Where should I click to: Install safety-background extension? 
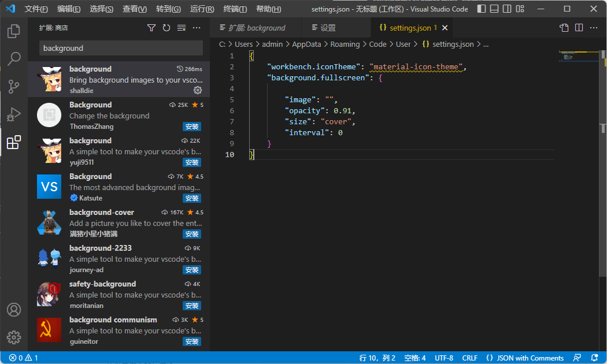point(191,306)
